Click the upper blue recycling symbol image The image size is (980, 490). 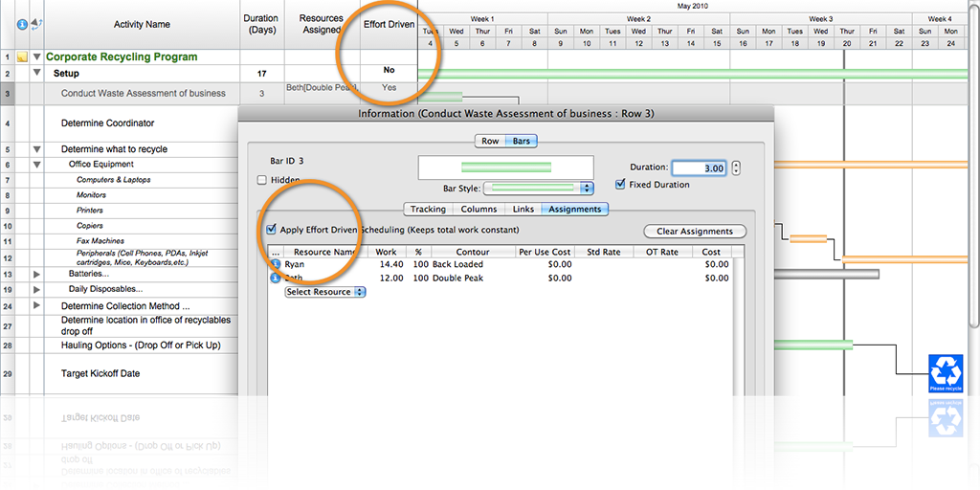coord(947,372)
